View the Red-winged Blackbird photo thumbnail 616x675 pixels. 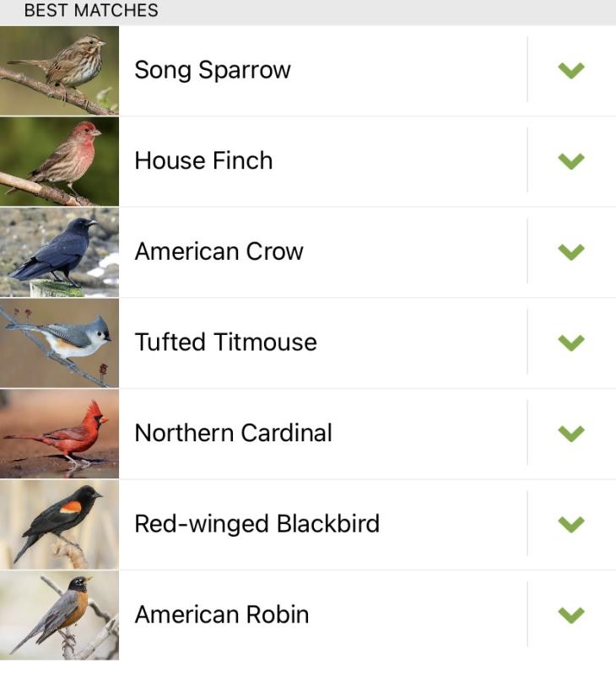[59, 524]
